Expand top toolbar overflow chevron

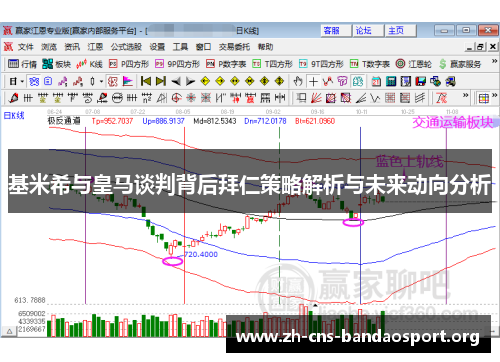click(494, 61)
